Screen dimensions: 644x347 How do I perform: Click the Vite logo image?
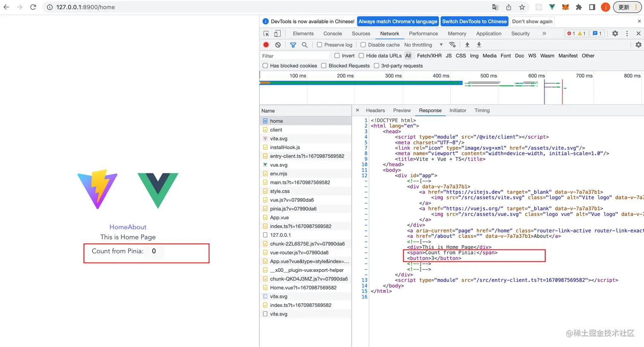(x=98, y=189)
